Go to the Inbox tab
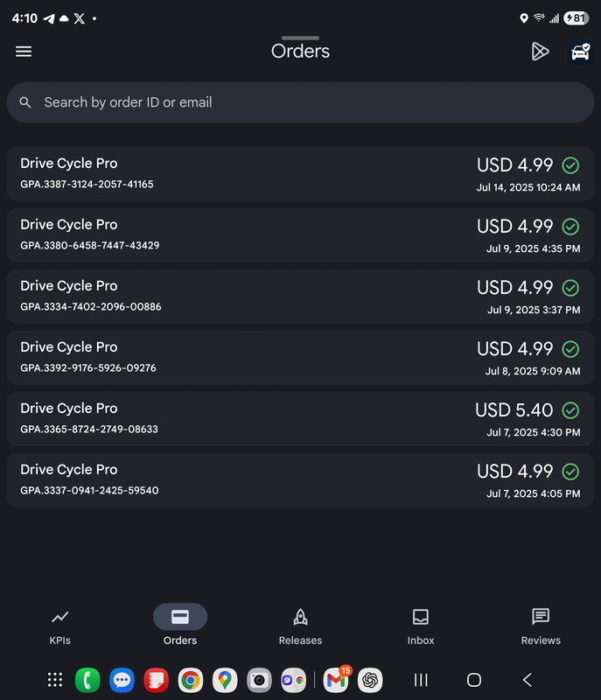The image size is (601, 700). click(420, 626)
